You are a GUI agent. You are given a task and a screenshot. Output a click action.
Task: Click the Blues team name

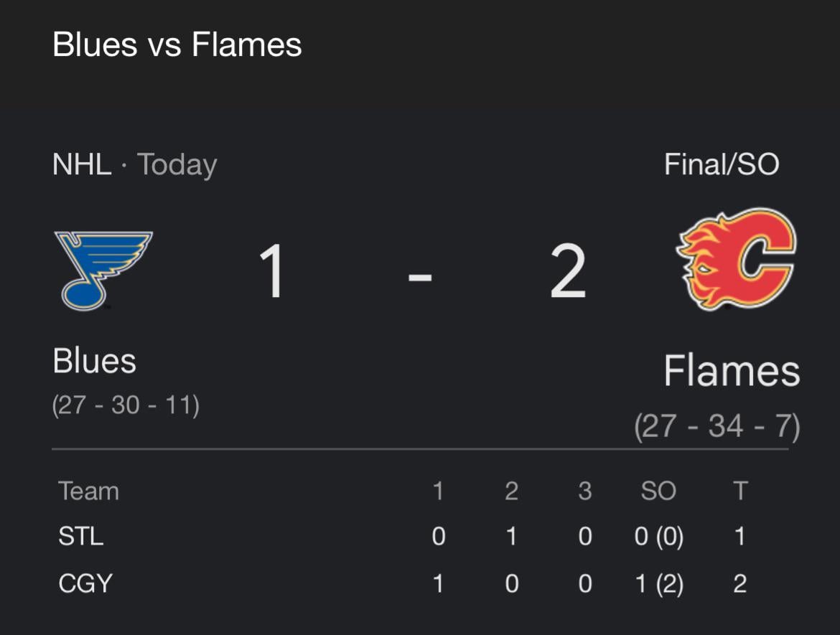[x=94, y=361]
